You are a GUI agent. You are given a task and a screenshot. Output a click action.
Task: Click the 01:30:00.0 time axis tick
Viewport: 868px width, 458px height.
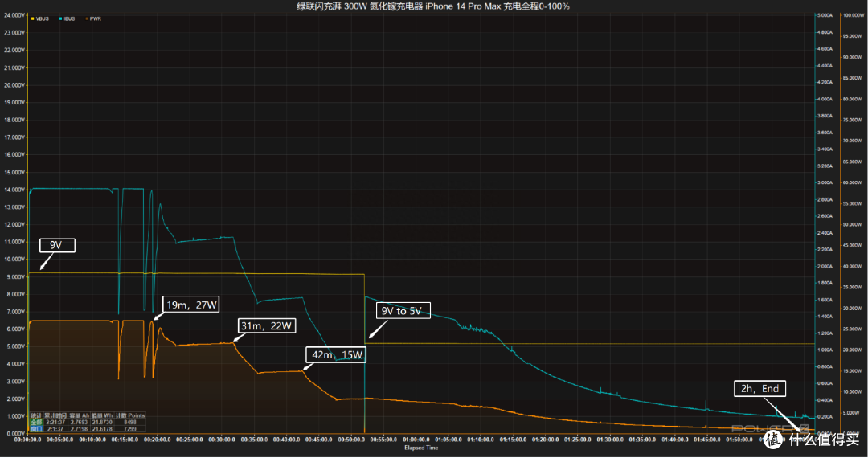coord(610,440)
